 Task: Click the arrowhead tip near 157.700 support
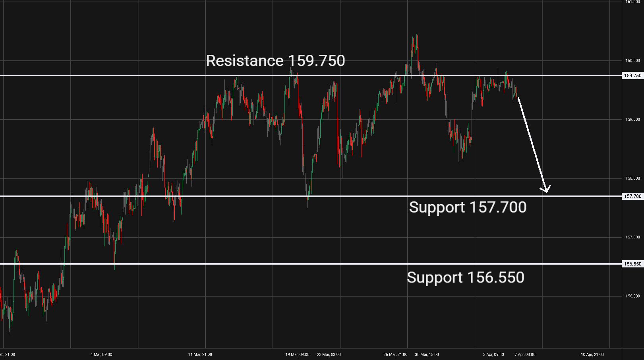546,192
